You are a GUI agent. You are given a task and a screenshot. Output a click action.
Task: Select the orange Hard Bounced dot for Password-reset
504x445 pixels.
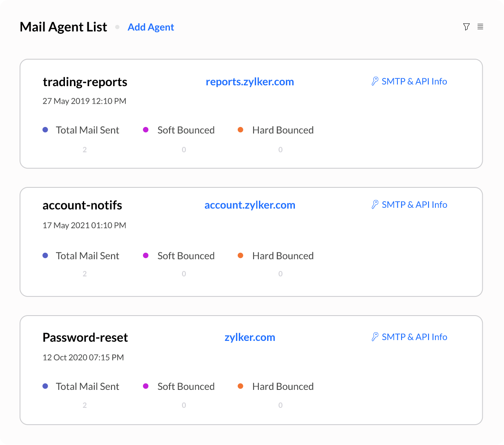tap(241, 386)
